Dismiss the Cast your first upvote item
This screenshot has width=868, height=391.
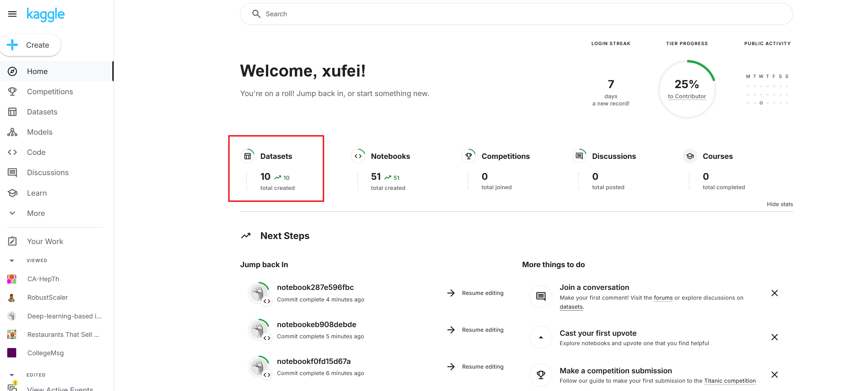tap(774, 337)
